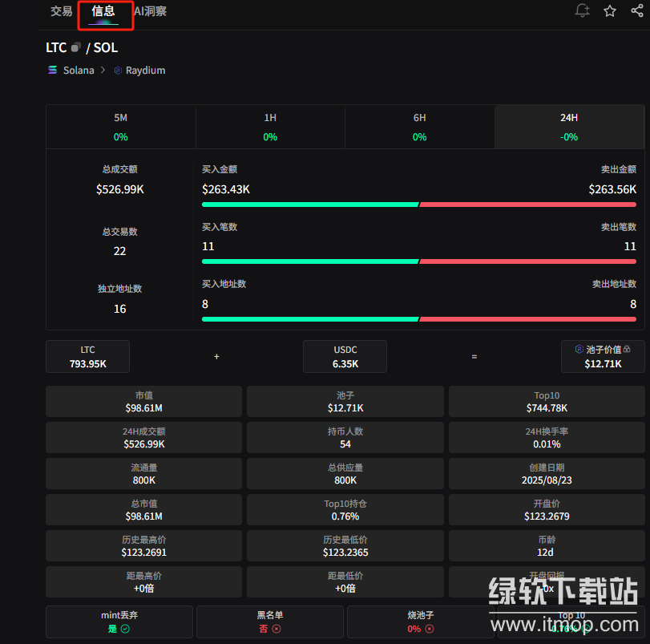
Task: Open the AI洞察 tab
Action: (x=151, y=11)
